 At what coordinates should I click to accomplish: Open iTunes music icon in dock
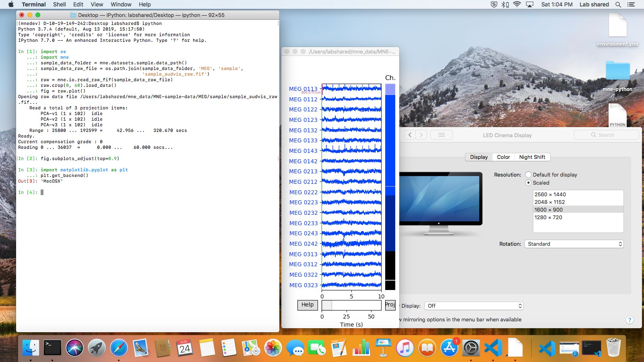[405, 348]
